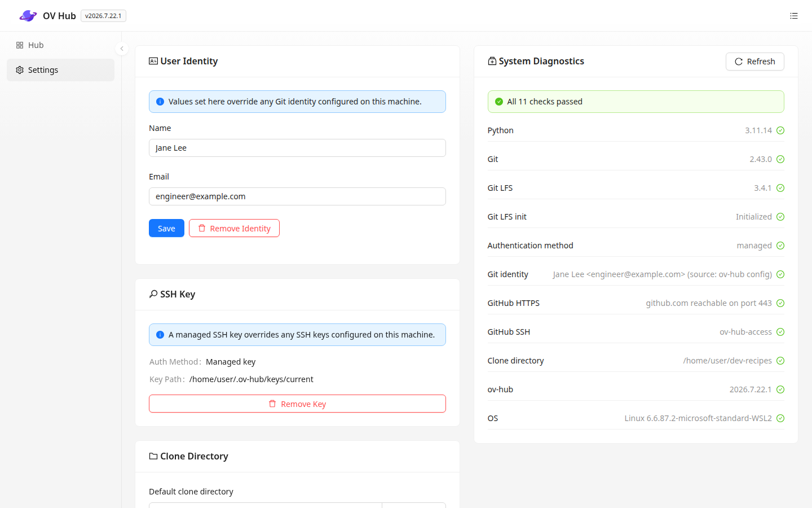Click the circular arrow icon on Refresh
Image resolution: width=812 pixels, height=508 pixels.
coord(739,62)
